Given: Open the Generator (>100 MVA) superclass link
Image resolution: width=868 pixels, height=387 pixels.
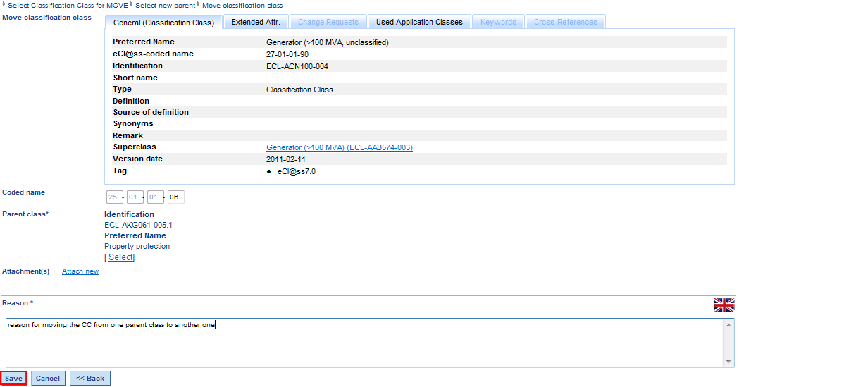Looking at the screenshot, I should 339,148.
